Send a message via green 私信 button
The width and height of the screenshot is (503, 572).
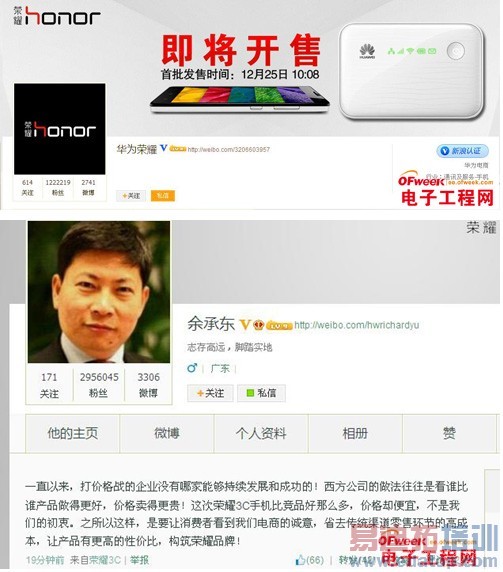click(261, 393)
